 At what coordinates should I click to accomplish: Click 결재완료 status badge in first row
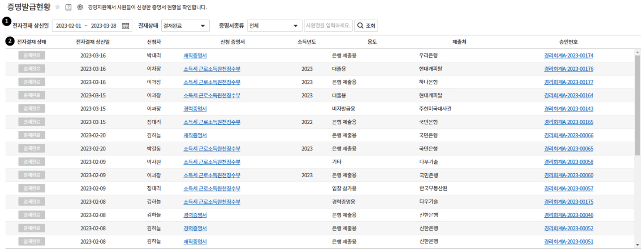(x=32, y=55)
